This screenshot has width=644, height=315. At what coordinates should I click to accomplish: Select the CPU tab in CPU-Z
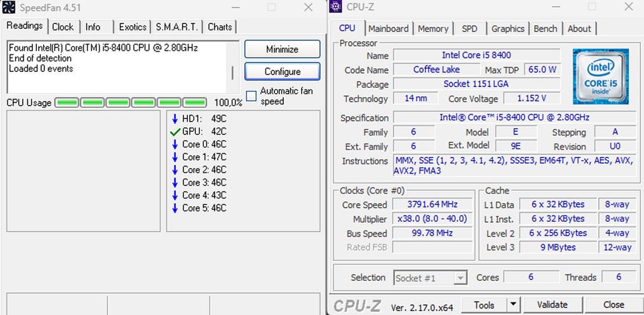(347, 28)
